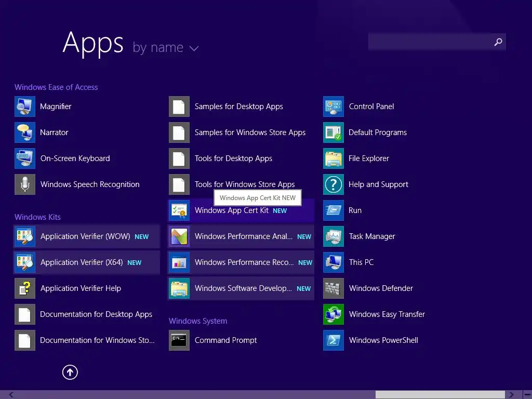Launch Windows Easy Transfer icon
This screenshot has height=399, width=532.
(334, 314)
